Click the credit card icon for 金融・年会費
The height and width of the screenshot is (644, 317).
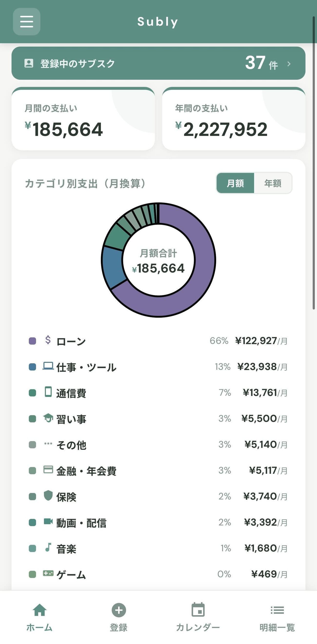[48, 470]
